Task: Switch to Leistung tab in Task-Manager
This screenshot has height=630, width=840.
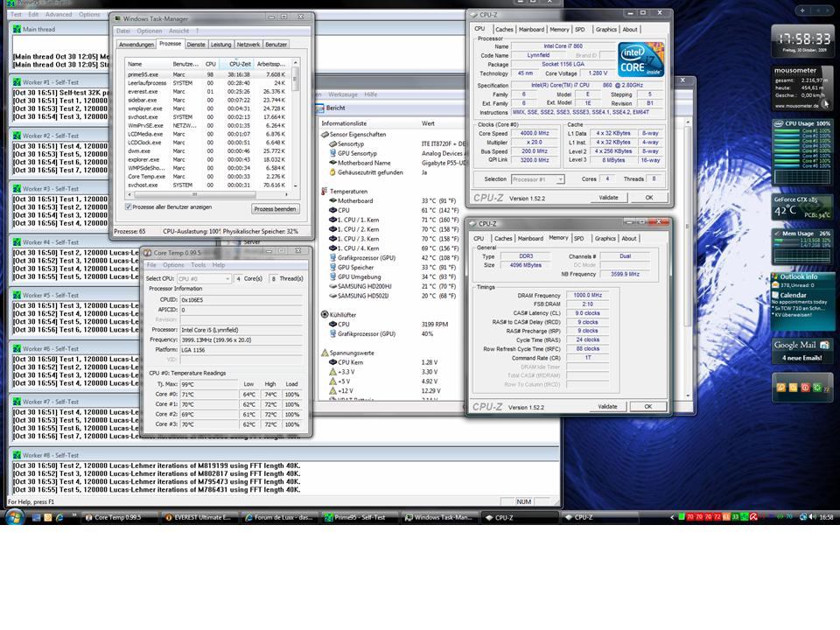Action: [x=220, y=45]
